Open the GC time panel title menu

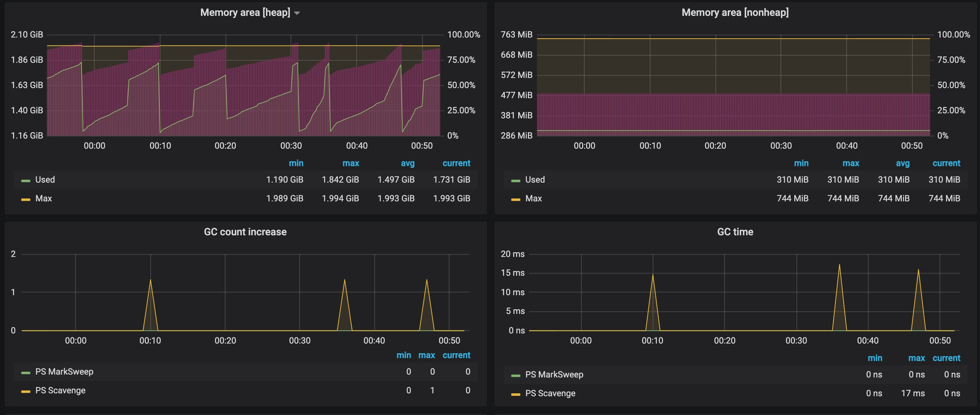[x=735, y=232]
